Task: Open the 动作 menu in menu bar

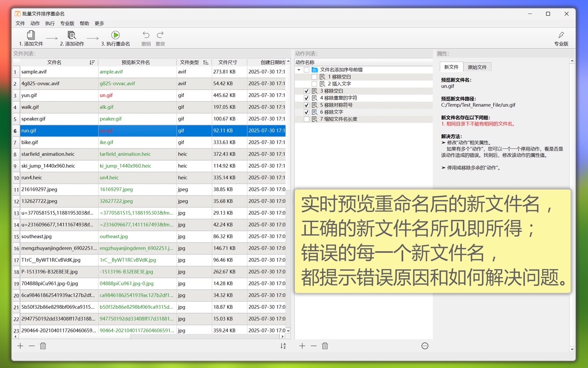Action: coord(35,24)
